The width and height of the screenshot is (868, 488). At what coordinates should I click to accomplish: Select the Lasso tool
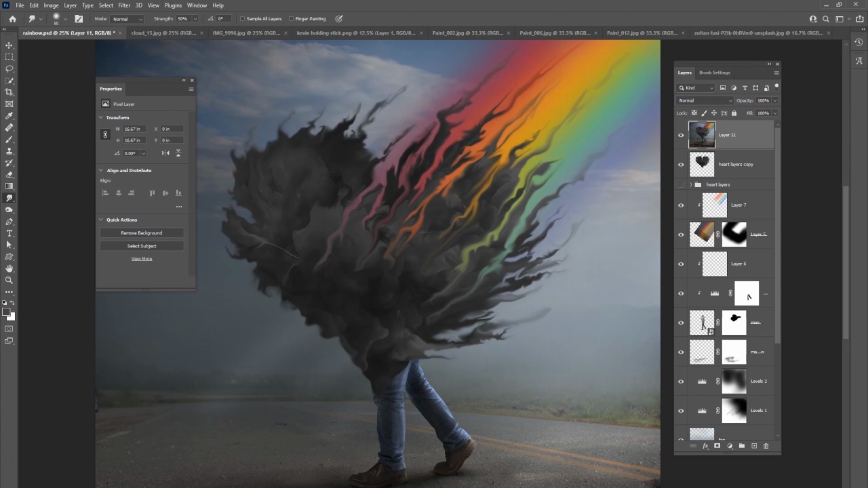(x=9, y=68)
